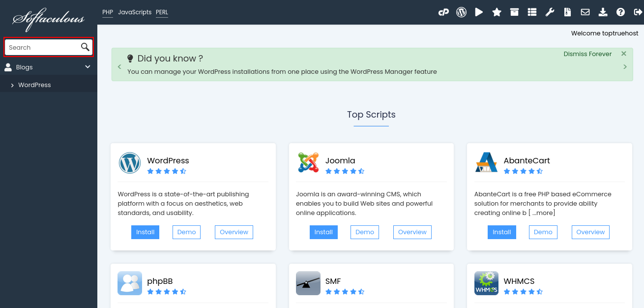
Task: Open Softaculous settings via the wrench icon
Action: point(550,12)
